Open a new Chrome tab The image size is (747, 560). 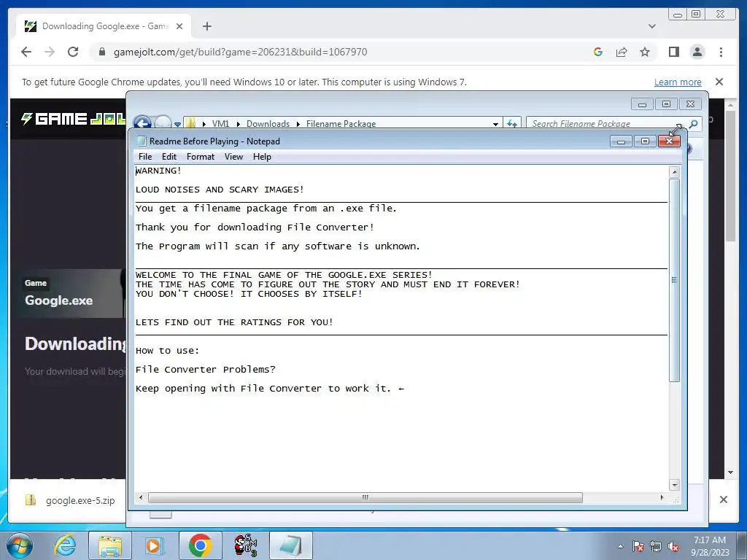[x=206, y=26]
